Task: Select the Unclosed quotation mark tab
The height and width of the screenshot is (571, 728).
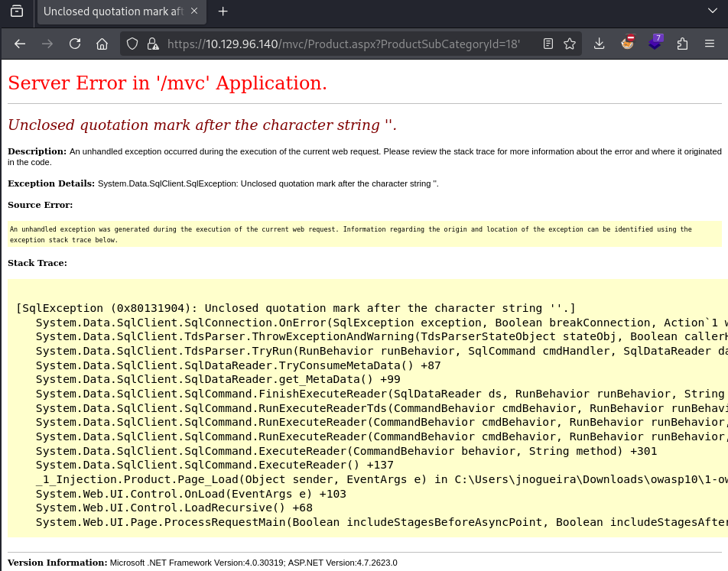Action: point(115,11)
